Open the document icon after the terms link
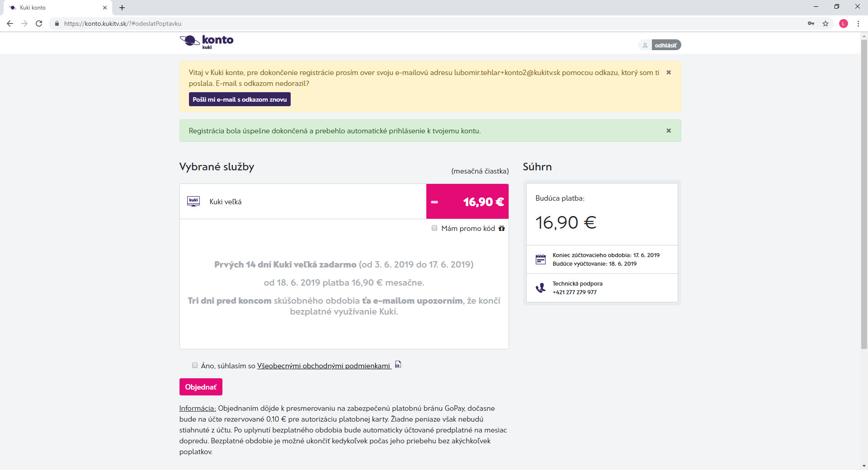 point(398,364)
